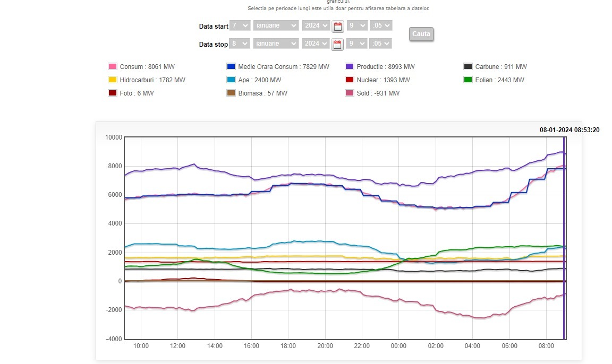Screen dimensions: 612x364
Task: Click the 12:00 x-axis time label
Action: coord(177,345)
